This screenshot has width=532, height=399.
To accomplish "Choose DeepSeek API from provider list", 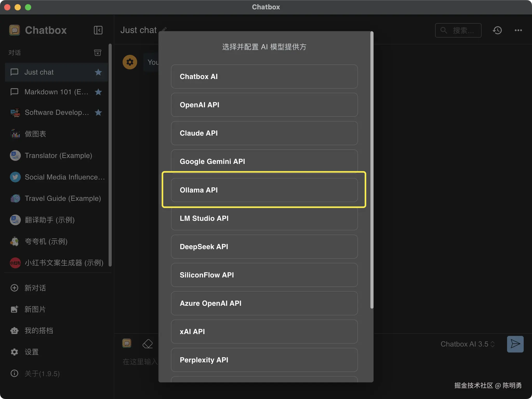I will (x=264, y=247).
